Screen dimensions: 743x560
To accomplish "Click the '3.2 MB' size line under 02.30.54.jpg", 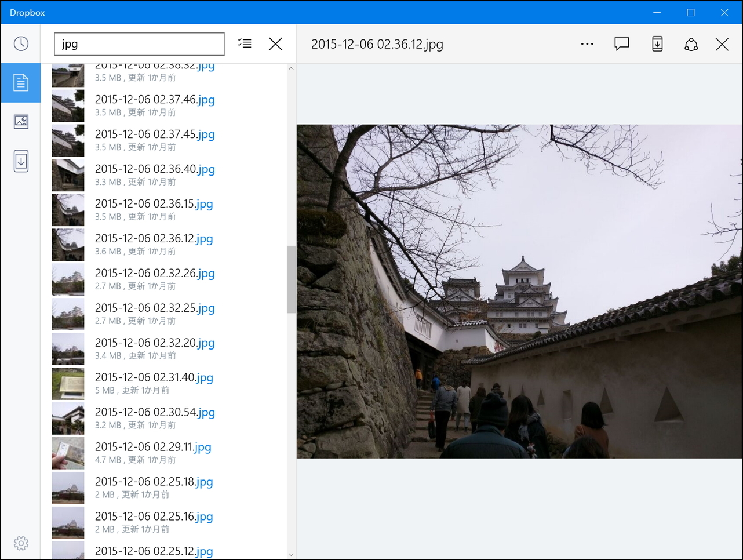I will pos(136,426).
